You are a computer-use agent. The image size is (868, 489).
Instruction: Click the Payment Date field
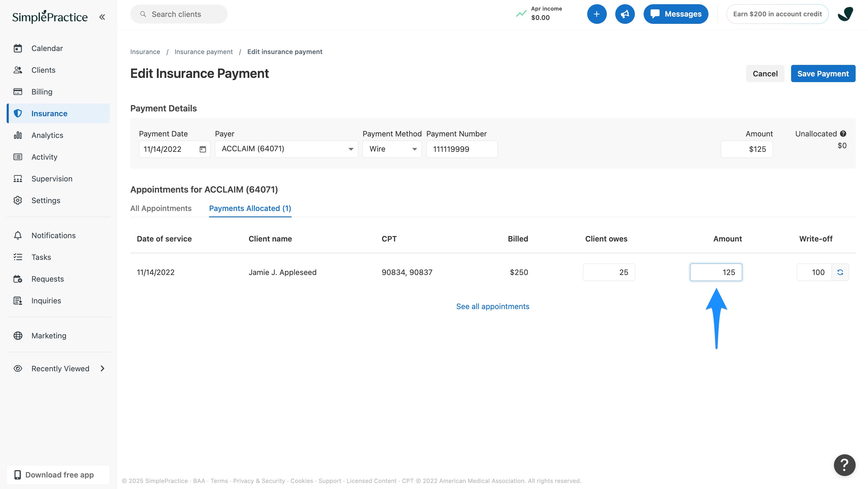tap(175, 149)
